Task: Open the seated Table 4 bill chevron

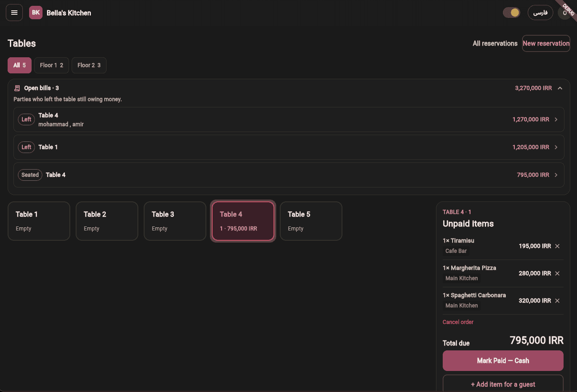Action: click(556, 175)
